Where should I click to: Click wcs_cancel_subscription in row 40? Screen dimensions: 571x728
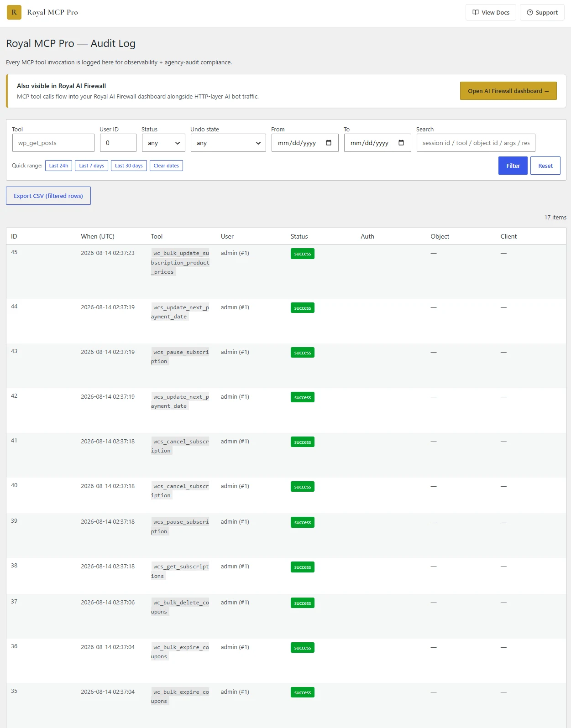(180, 491)
